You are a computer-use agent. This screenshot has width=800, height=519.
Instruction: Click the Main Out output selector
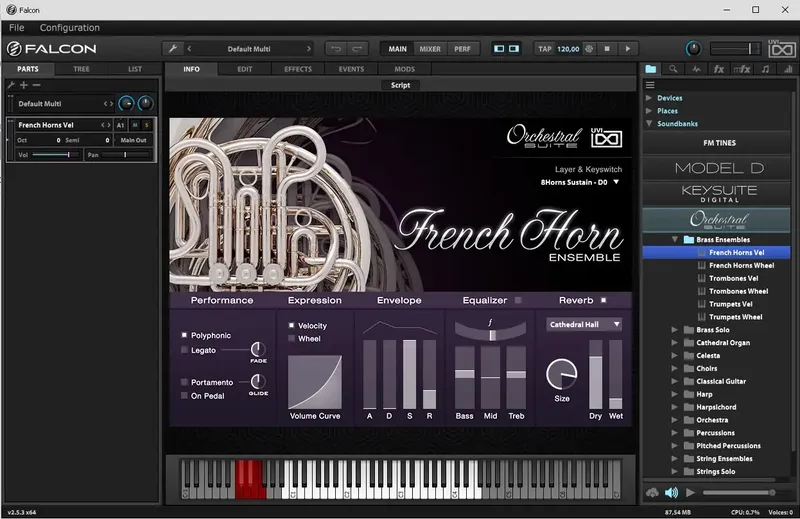[x=133, y=140]
